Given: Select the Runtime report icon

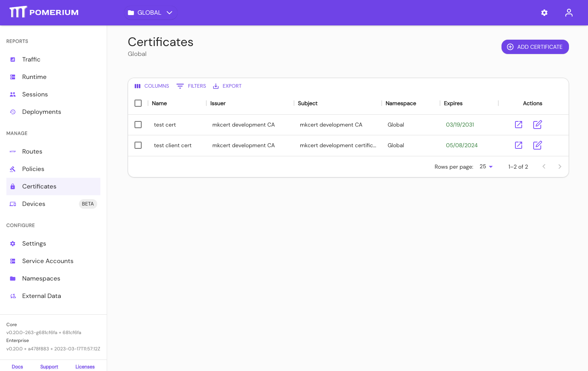Looking at the screenshot, I should 13,77.
